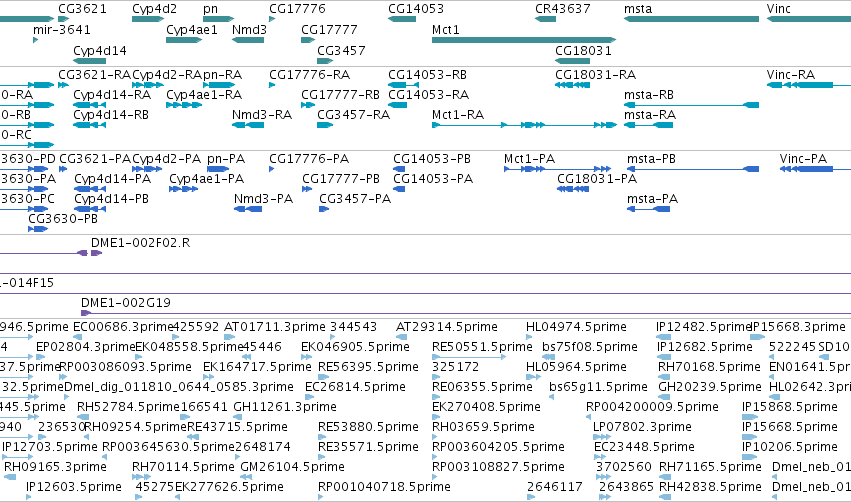Select the Nmd3-PA protein label
The image size is (851, 502).
coord(263,199)
